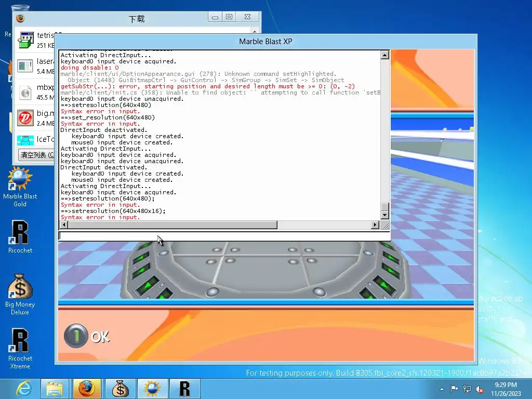This screenshot has width=532, height=399.
Task: Open File Explorer from taskbar
Action: click(54, 389)
